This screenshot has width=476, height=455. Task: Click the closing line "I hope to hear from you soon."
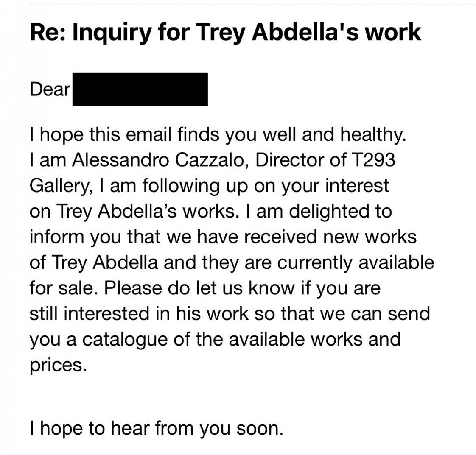point(157,429)
